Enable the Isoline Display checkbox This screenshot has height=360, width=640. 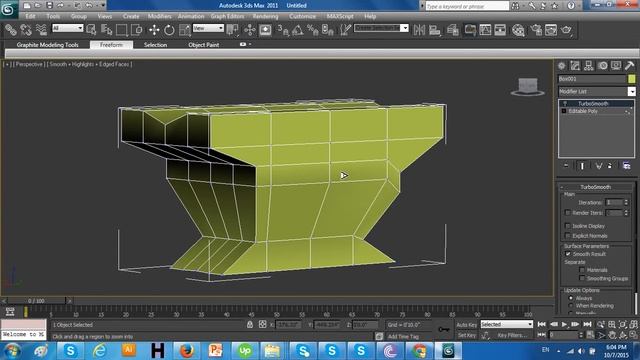(567, 226)
